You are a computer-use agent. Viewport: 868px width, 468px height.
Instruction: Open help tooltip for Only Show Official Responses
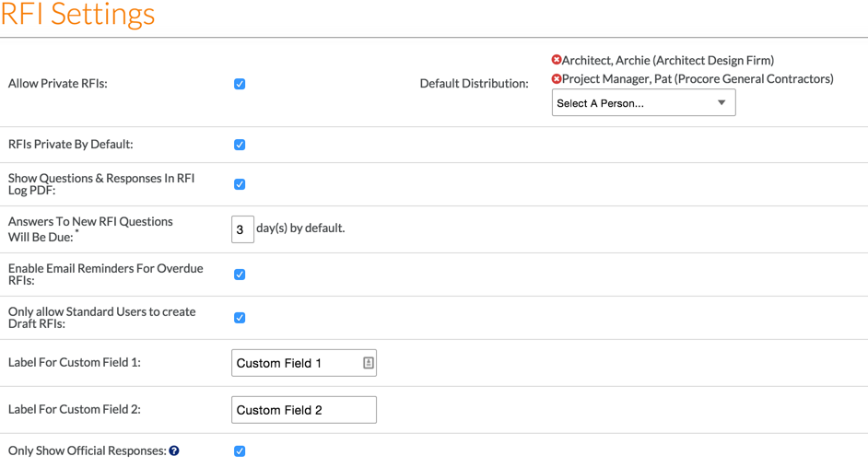174,450
